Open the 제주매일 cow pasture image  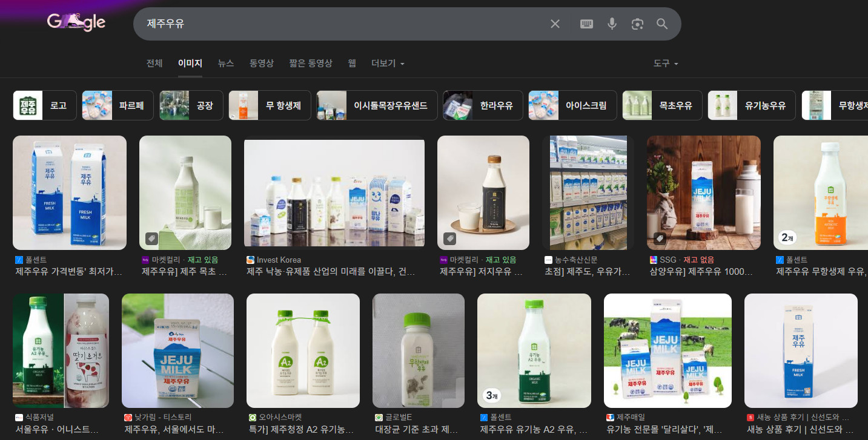click(668, 350)
